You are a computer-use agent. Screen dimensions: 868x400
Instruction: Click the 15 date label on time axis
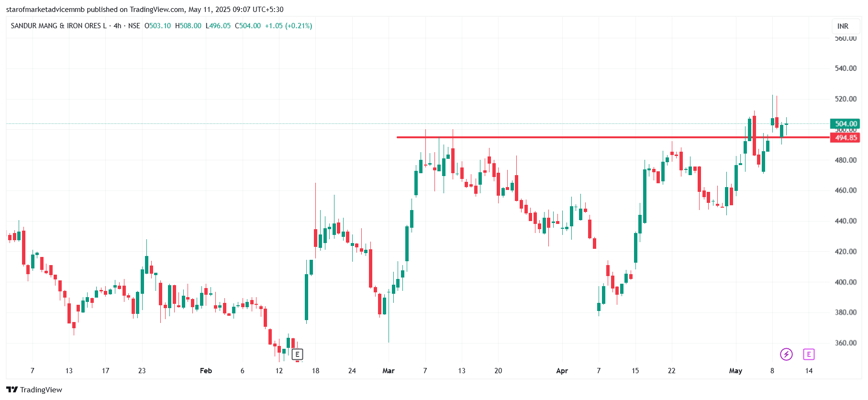(635, 371)
